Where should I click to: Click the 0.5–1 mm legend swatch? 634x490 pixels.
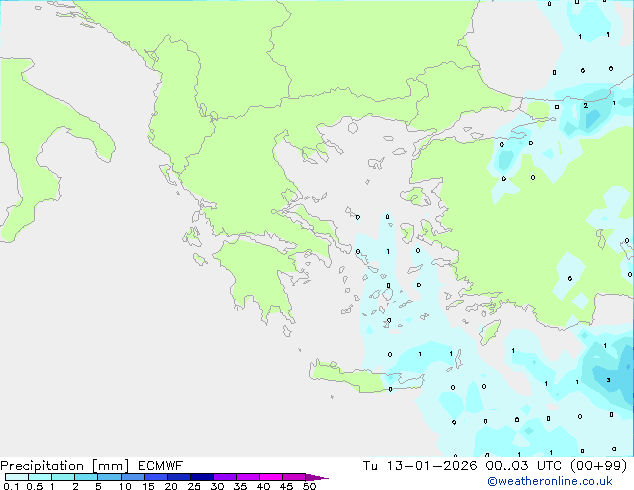click(x=40, y=477)
